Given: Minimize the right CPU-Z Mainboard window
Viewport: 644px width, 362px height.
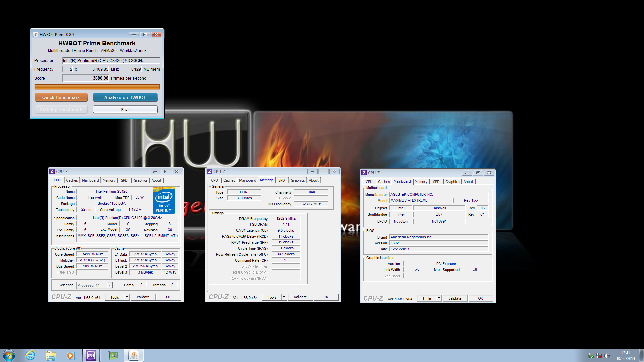Looking at the screenshot, I should click(x=467, y=173).
